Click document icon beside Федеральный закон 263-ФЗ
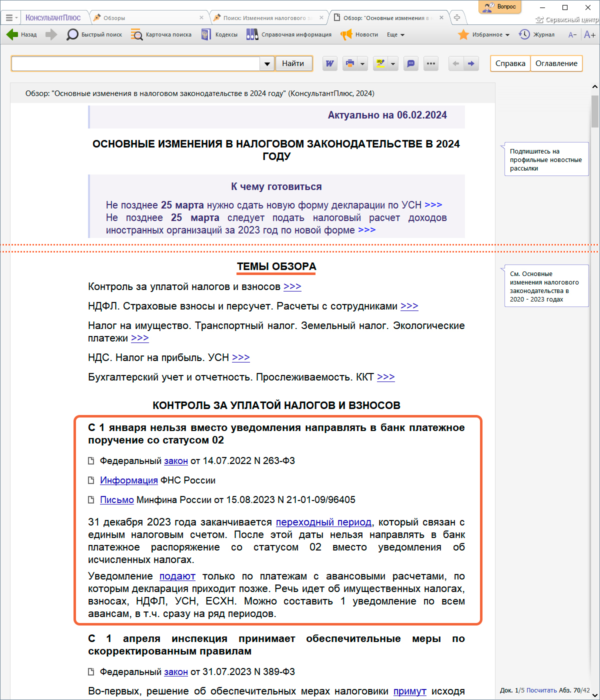 tap(91, 461)
